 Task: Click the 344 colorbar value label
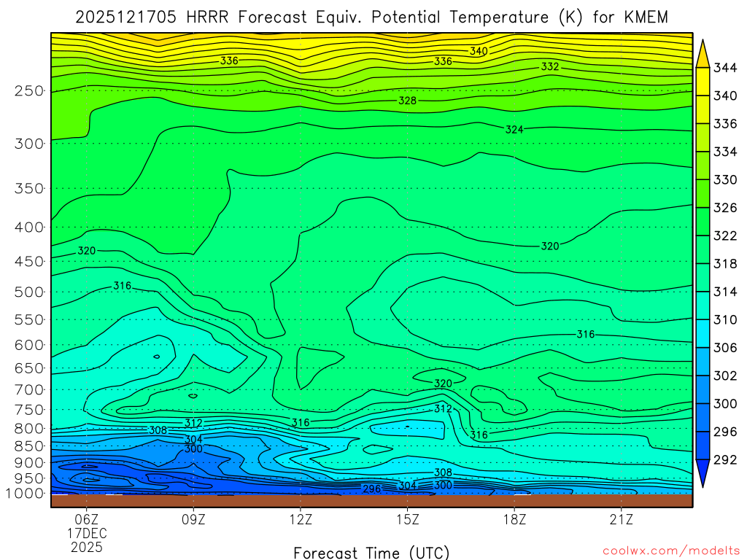pyautogui.click(x=725, y=68)
